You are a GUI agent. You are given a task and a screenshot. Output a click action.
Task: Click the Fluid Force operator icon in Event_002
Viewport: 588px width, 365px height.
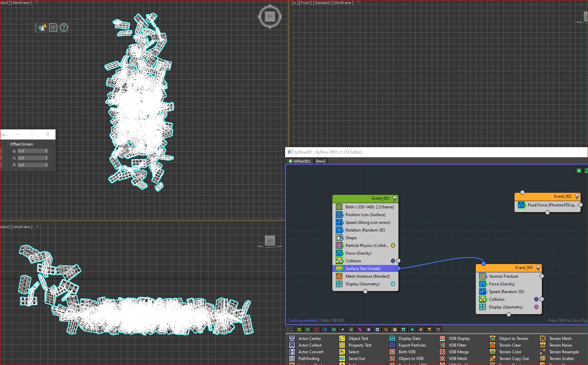521,205
